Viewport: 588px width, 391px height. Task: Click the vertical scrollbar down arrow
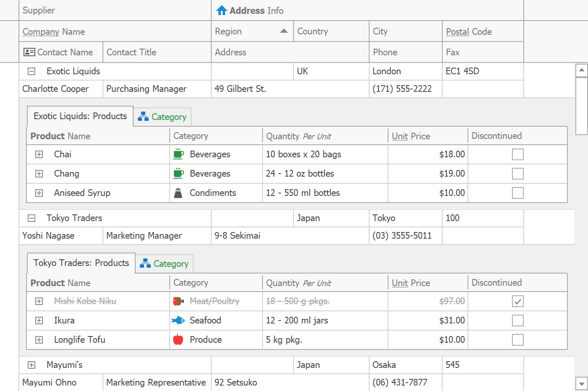pos(581,383)
